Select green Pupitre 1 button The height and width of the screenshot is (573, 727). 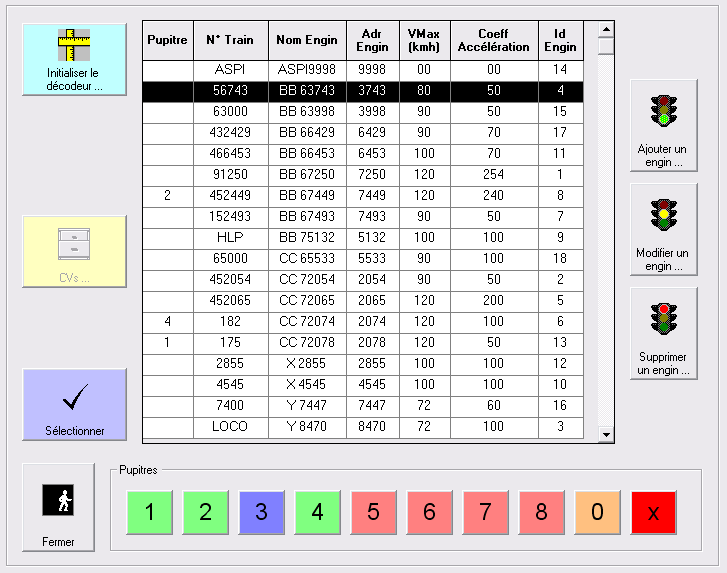149,512
